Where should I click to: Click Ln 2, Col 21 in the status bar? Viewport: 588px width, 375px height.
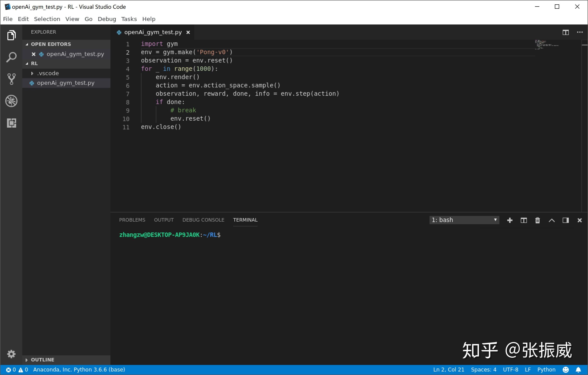click(449, 370)
